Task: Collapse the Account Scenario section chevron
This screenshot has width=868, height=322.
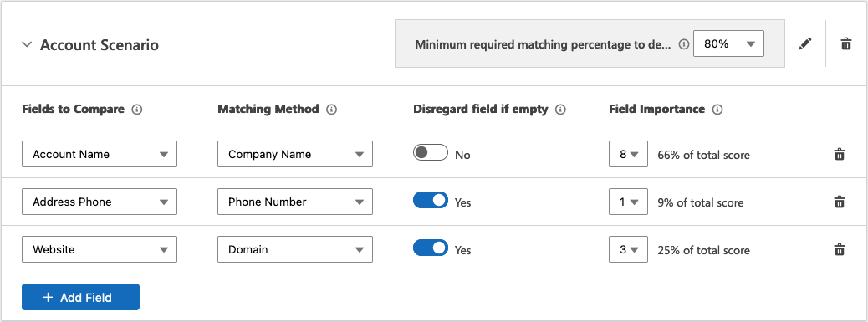Action: (x=27, y=45)
